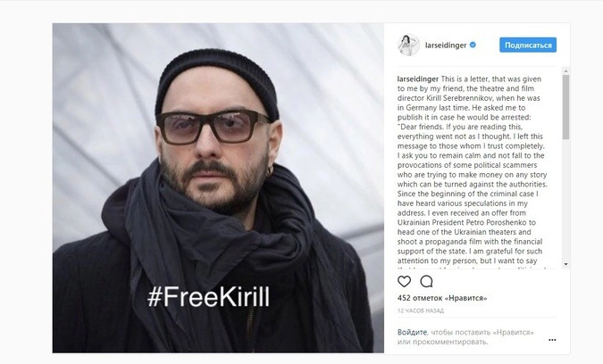This screenshot has height=364, width=603.
Task: Click the Войдите login link
Action: pyautogui.click(x=412, y=332)
